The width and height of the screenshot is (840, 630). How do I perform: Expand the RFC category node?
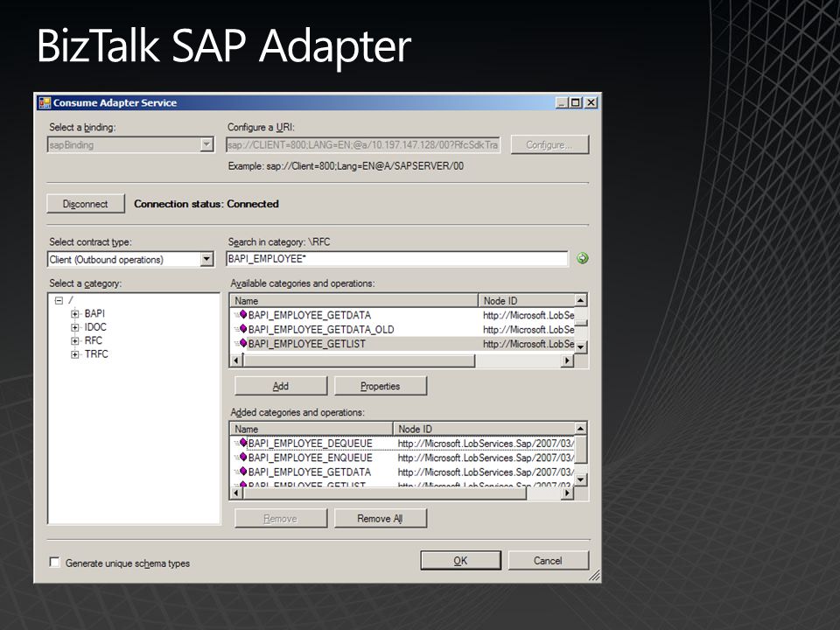pyautogui.click(x=75, y=340)
